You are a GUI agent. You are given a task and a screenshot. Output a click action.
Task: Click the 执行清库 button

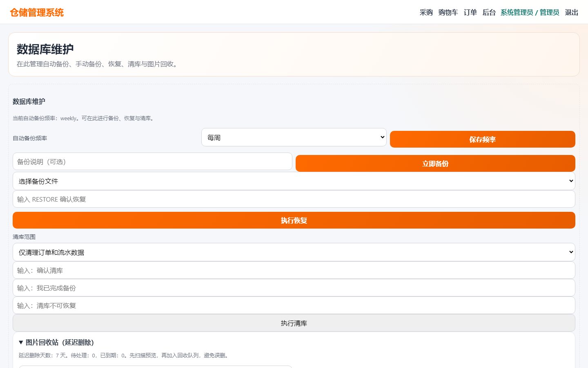point(294,323)
